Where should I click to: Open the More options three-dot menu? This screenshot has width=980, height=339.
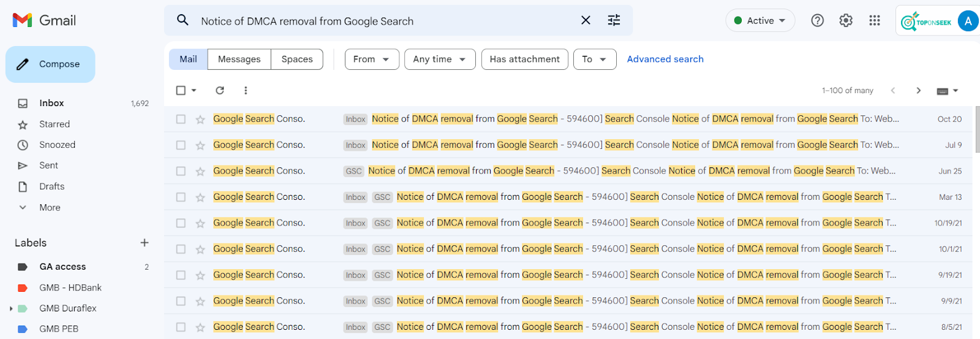[x=246, y=90]
